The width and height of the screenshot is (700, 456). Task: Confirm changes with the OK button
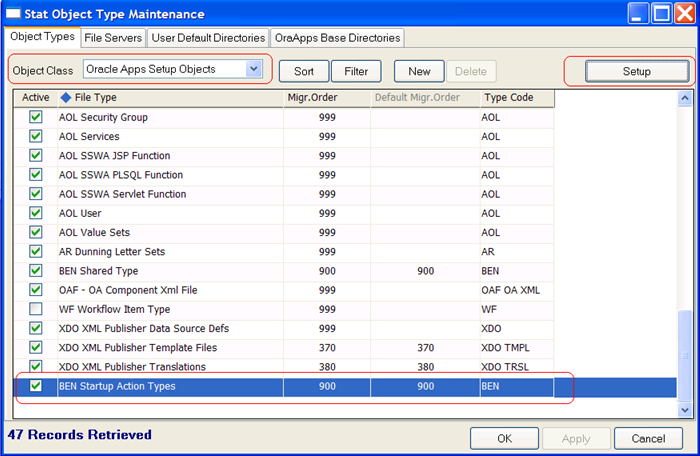(504, 438)
